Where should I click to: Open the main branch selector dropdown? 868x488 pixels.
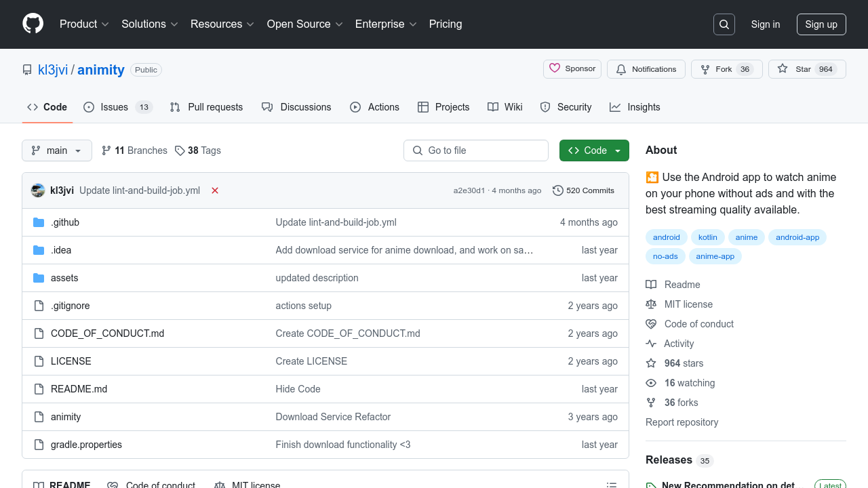[x=57, y=150]
